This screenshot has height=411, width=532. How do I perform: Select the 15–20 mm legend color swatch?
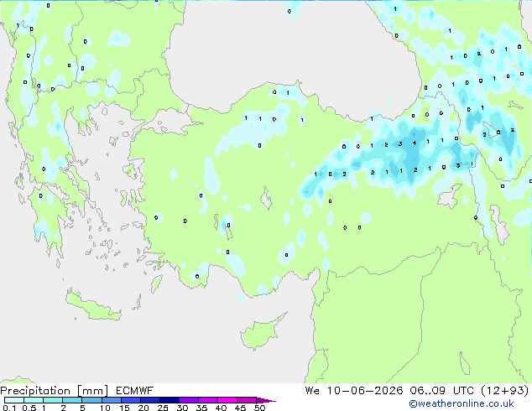coord(130,400)
